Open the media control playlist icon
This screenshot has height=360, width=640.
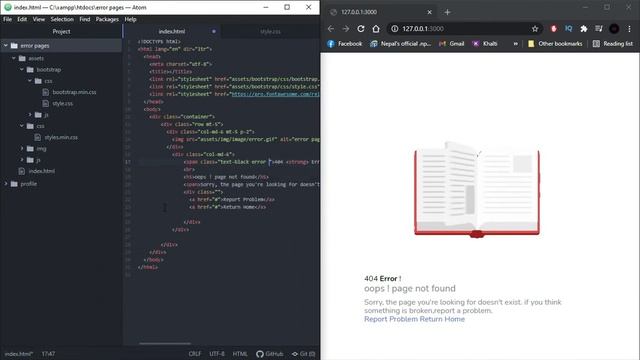(x=599, y=29)
